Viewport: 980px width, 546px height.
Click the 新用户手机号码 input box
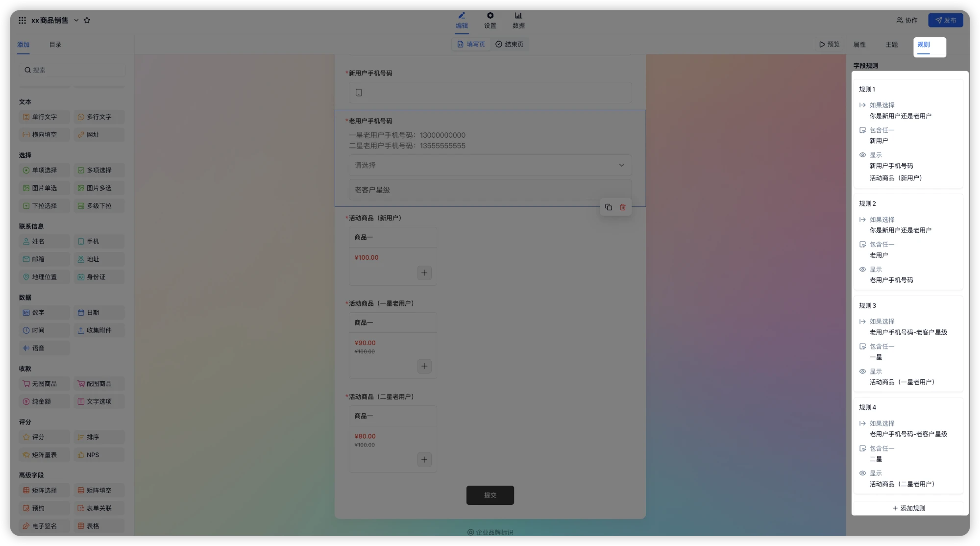tap(490, 93)
